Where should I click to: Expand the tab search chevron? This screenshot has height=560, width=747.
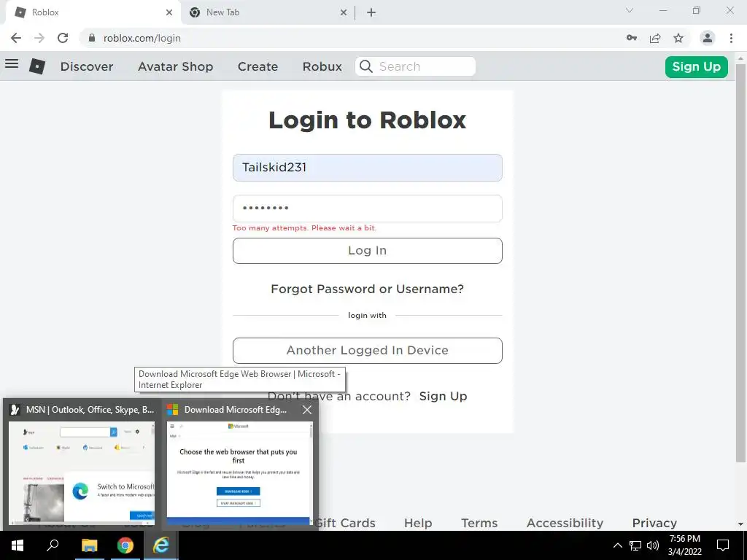coord(630,10)
